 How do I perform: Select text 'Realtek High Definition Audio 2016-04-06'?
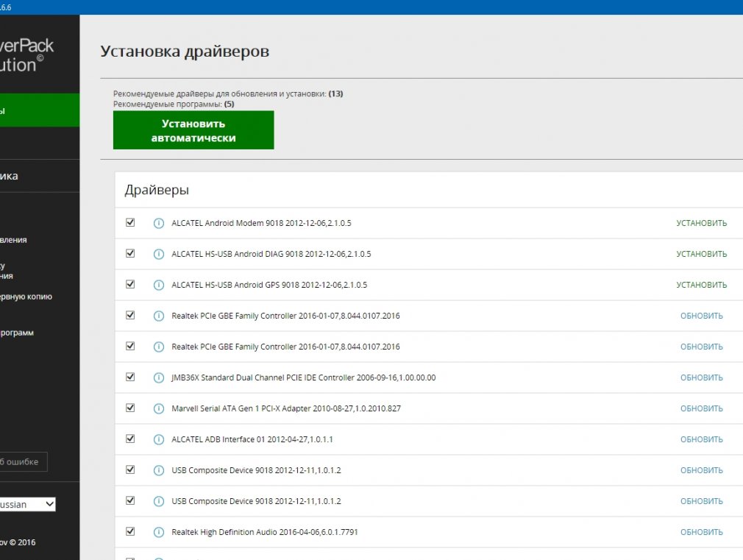click(243, 533)
